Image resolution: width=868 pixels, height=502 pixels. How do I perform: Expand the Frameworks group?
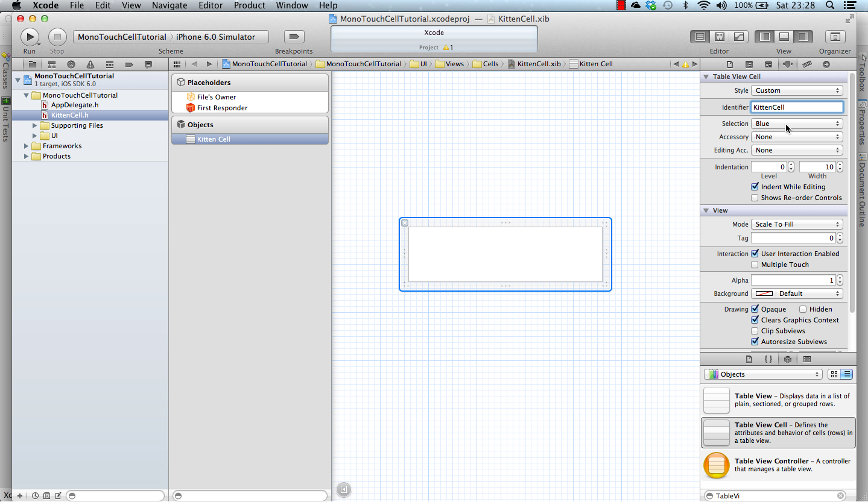tap(25, 146)
